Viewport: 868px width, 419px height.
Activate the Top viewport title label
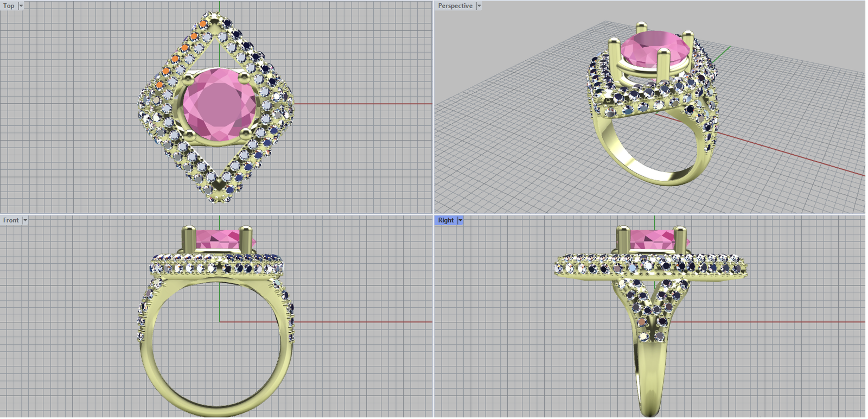pyautogui.click(x=9, y=6)
